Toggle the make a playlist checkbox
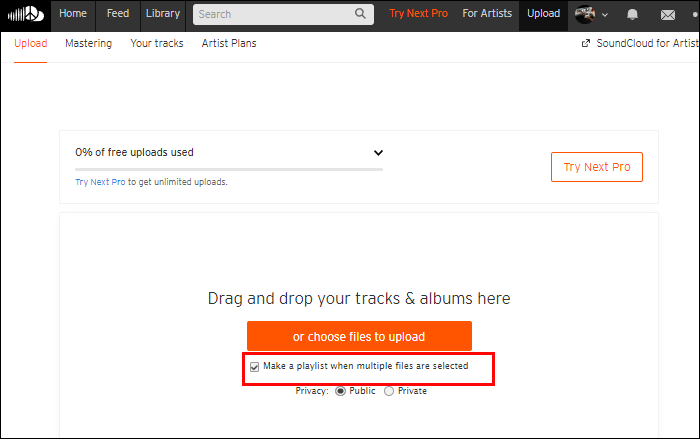 point(254,367)
